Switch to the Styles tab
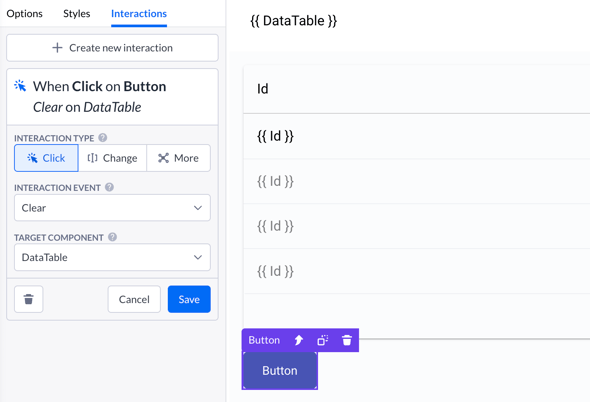The image size is (590, 402). click(x=77, y=14)
